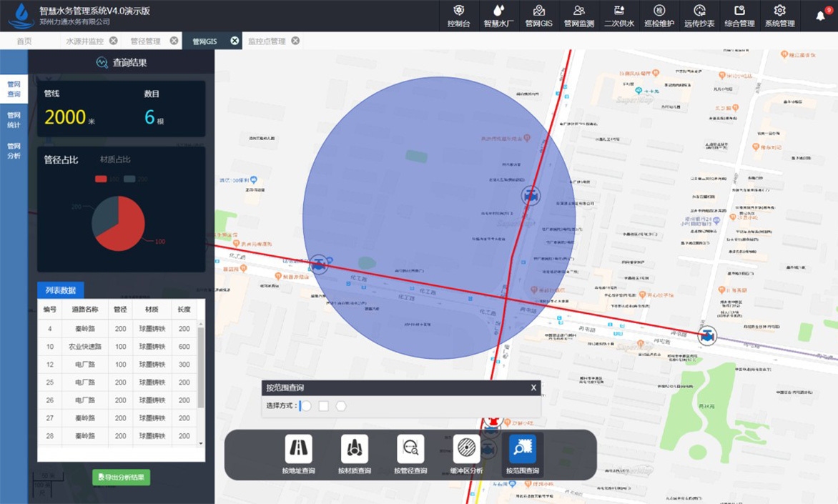The height and width of the screenshot is (504, 838).
Task: Click the 2000 米 pipeline length value
Action: pyautogui.click(x=69, y=117)
